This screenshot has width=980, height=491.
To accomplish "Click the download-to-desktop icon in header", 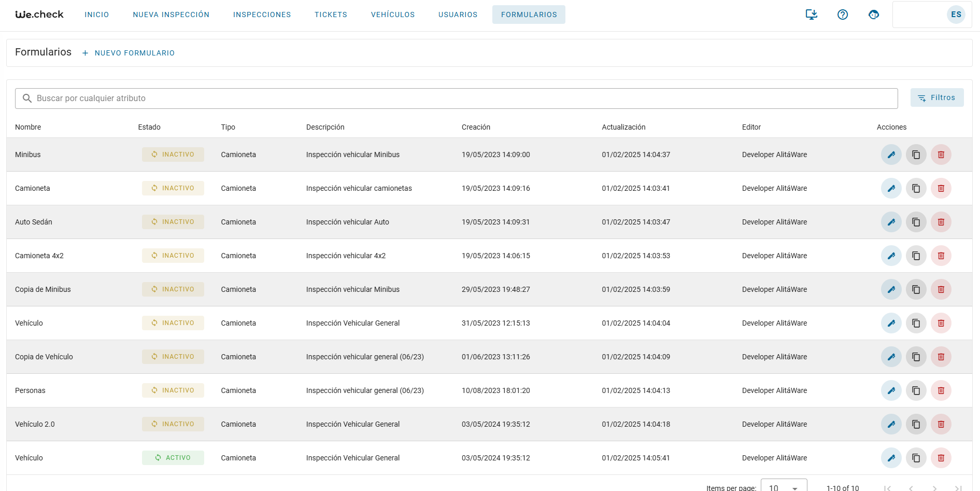I will (x=811, y=15).
